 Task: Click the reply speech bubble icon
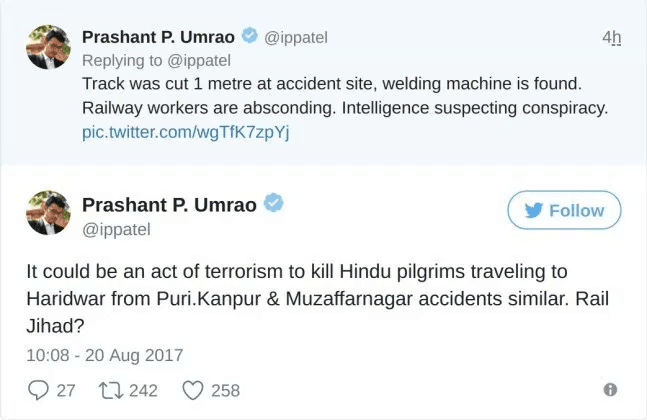coord(39,390)
